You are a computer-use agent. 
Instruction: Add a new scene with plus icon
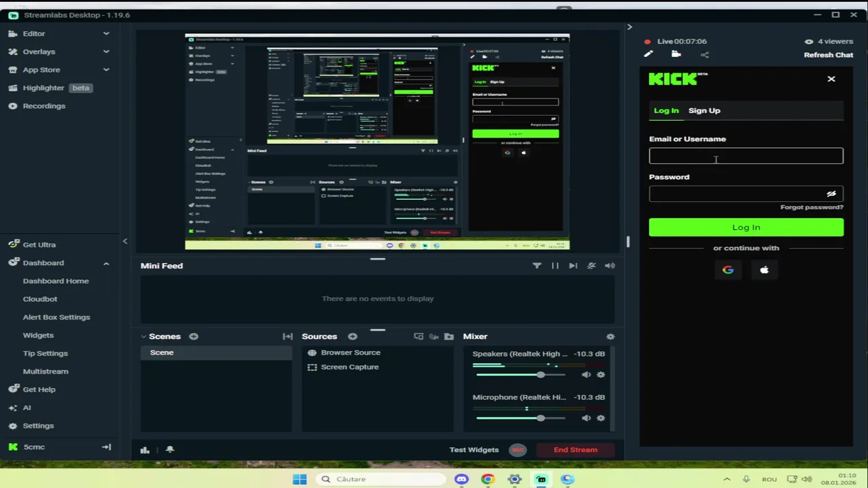click(x=194, y=336)
